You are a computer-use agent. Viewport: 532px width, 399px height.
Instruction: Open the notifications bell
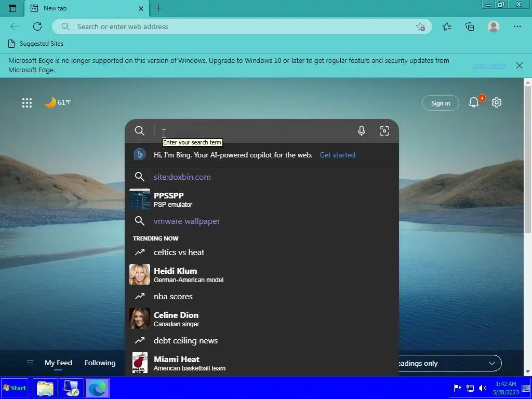474,102
